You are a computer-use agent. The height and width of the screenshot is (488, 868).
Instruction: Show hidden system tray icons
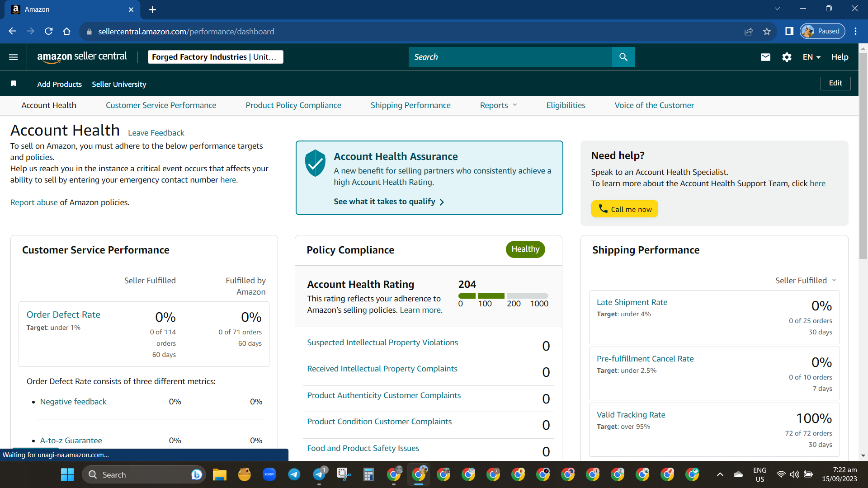click(720, 474)
